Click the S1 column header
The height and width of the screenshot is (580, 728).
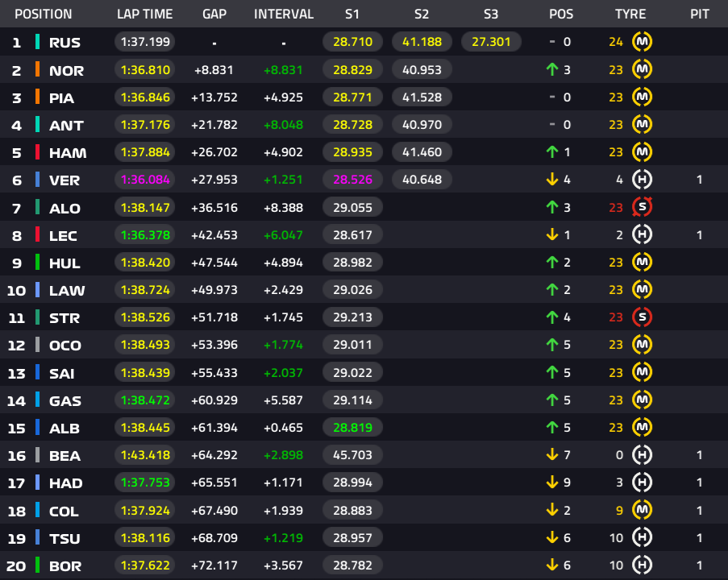[x=352, y=14]
